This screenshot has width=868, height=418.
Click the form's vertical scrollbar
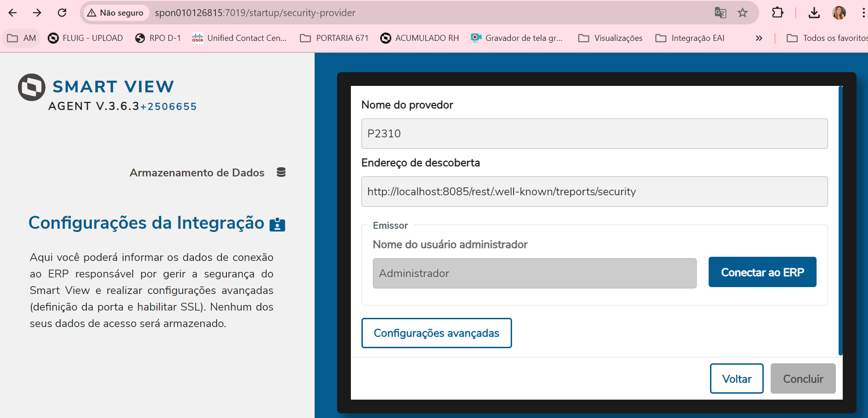840,220
